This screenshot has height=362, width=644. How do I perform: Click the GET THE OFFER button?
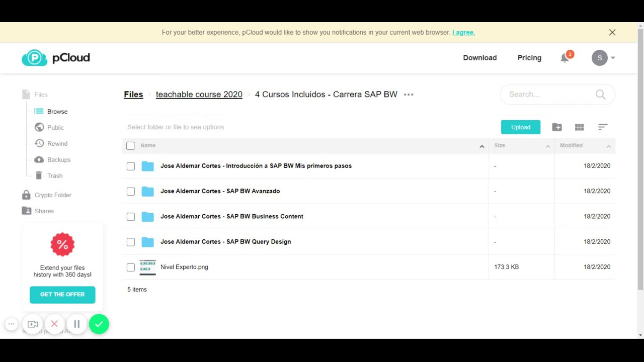point(62,295)
